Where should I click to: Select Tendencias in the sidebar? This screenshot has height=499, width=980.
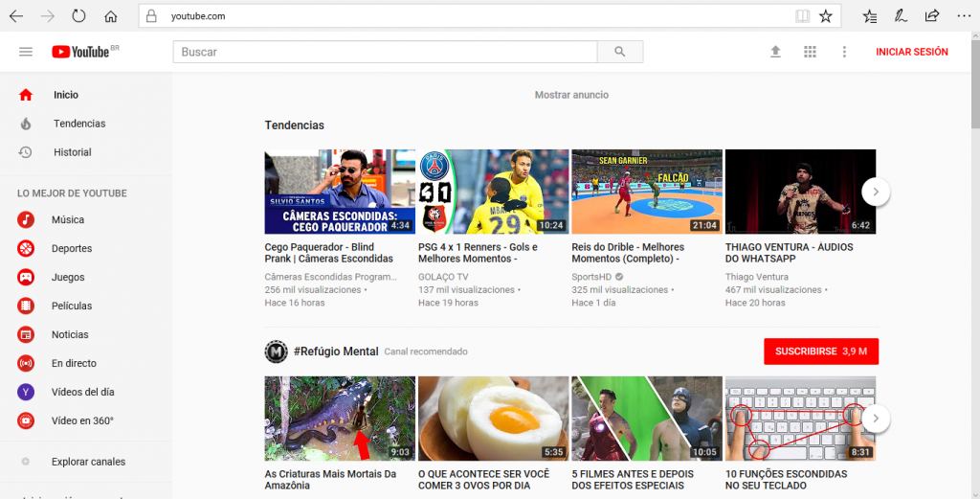78,124
